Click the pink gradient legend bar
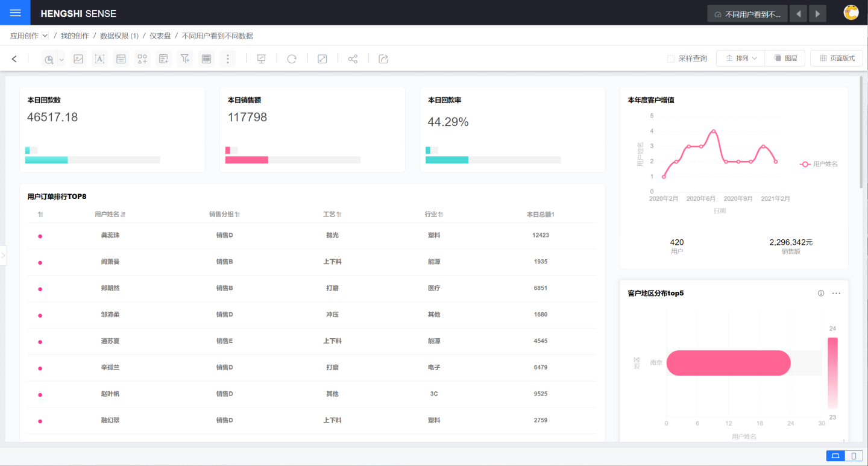 click(832, 373)
